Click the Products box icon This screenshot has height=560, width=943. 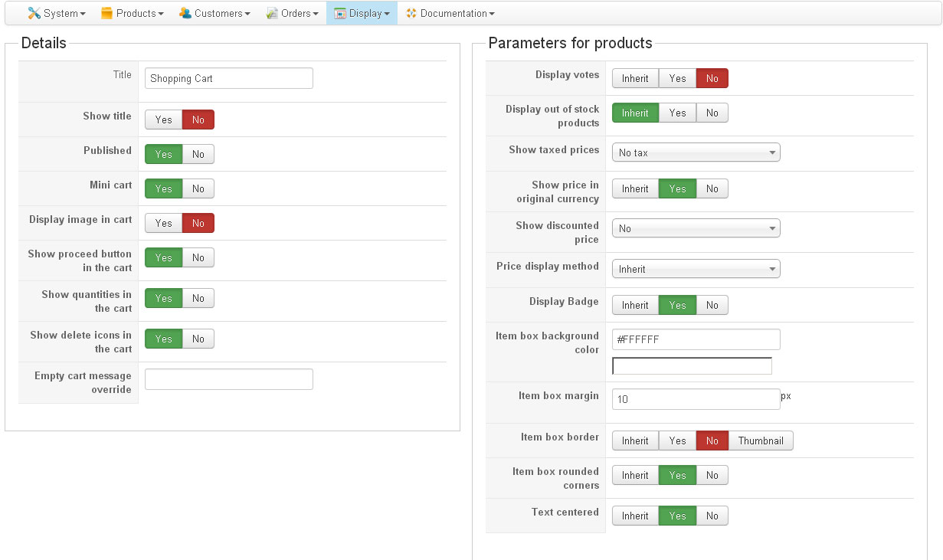106,13
